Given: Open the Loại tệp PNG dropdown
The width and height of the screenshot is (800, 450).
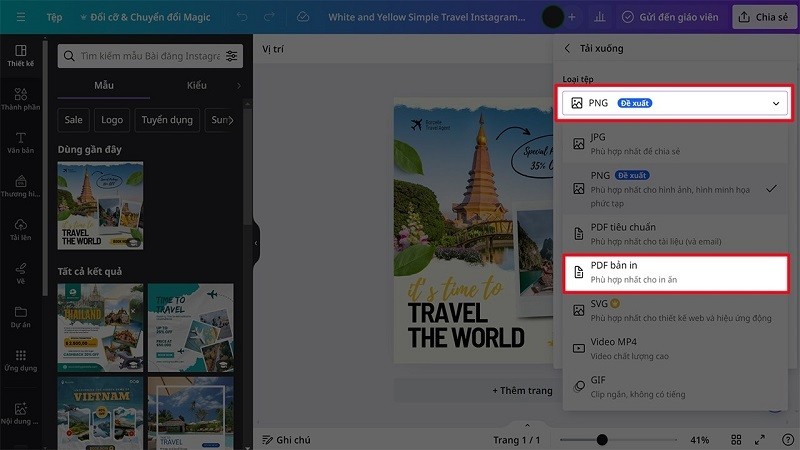Looking at the screenshot, I should (x=674, y=103).
